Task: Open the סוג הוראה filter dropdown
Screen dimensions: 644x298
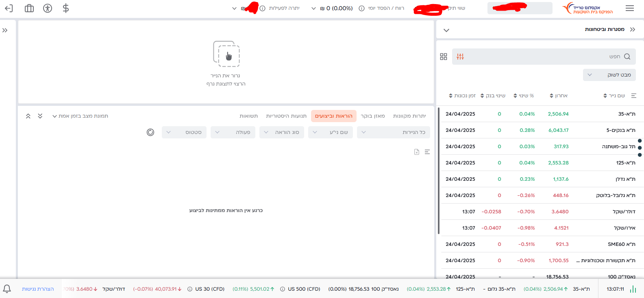Action: [282, 132]
